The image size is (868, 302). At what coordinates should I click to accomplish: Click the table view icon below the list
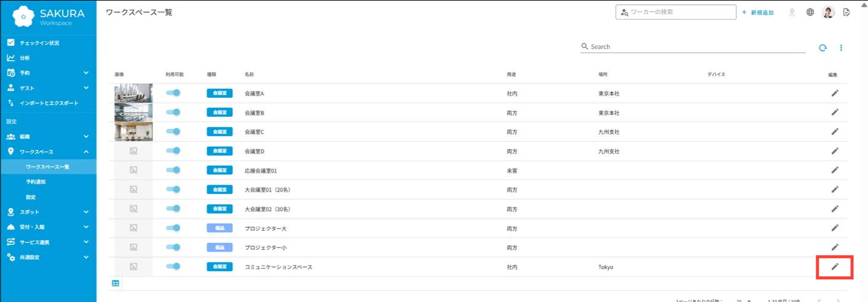tap(115, 283)
